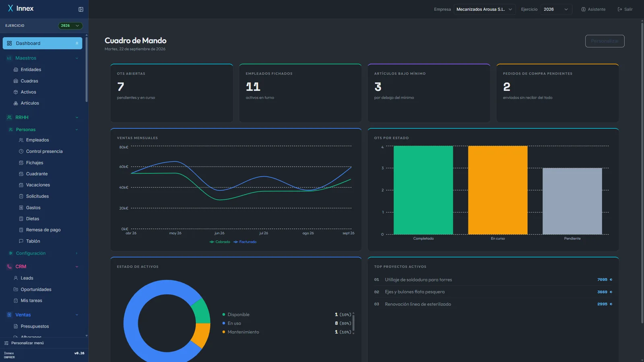Screen dimensions: 644x362
Task: Open project Utillaje de soldadura para torres
Action: (493, 280)
